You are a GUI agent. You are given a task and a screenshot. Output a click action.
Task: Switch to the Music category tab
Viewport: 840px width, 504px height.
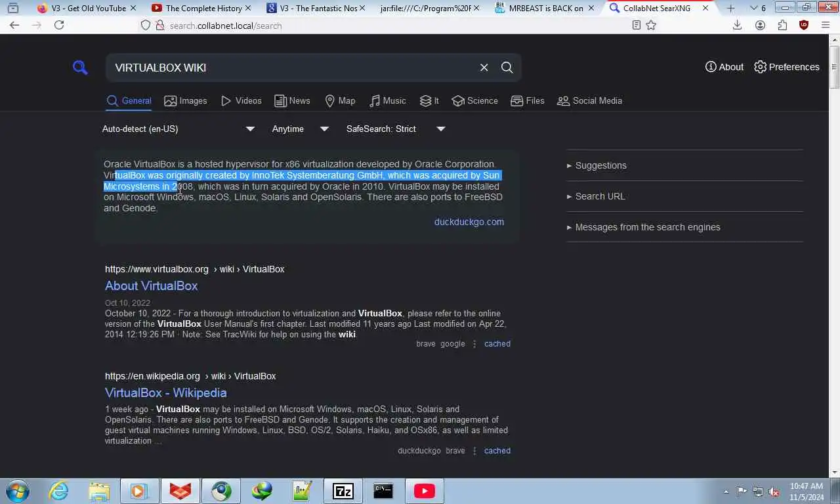point(387,100)
